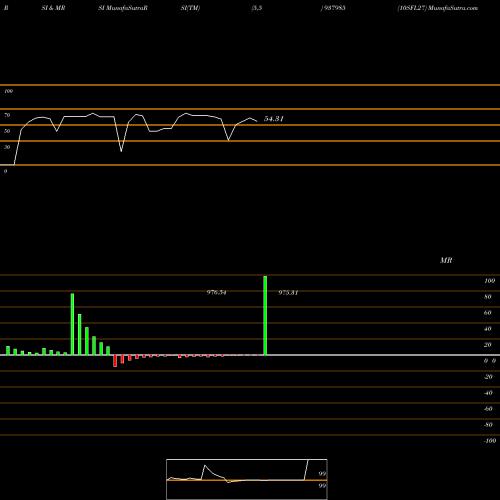Click the MR axis label 60
Image resolution: width=500 pixels, height=500 pixels.
click(x=488, y=313)
